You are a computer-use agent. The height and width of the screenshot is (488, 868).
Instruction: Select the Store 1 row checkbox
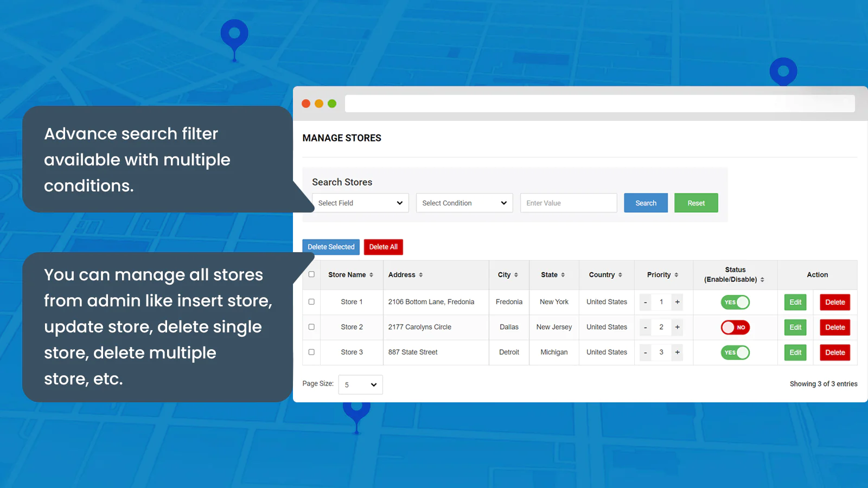point(311,302)
